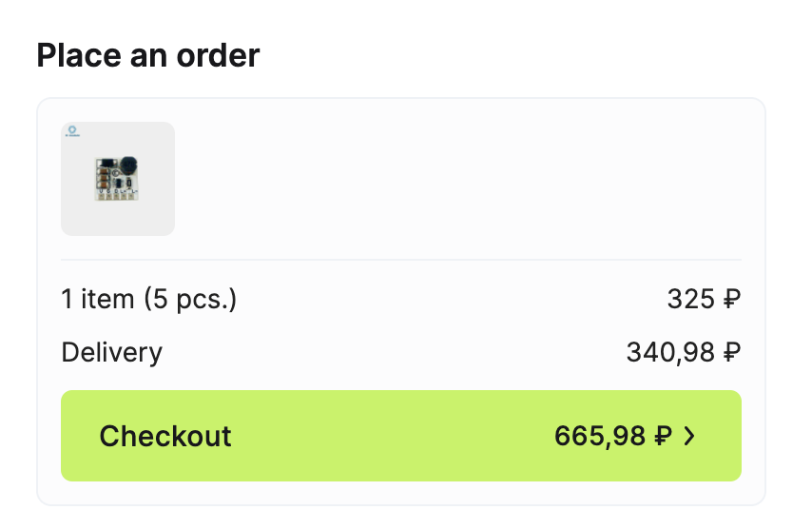This screenshot has width=812, height=510.
Task: Click the 665,98 total on Checkout button
Action: click(600, 437)
